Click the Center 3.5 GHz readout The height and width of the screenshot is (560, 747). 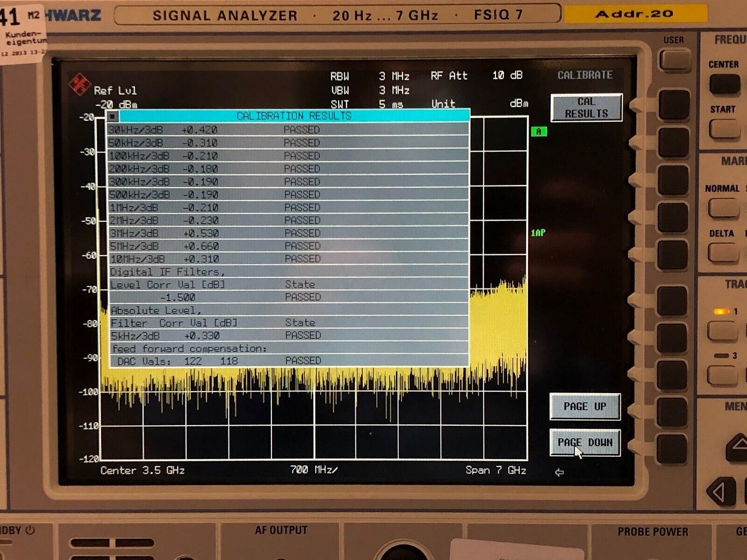click(x=142, y=470)
